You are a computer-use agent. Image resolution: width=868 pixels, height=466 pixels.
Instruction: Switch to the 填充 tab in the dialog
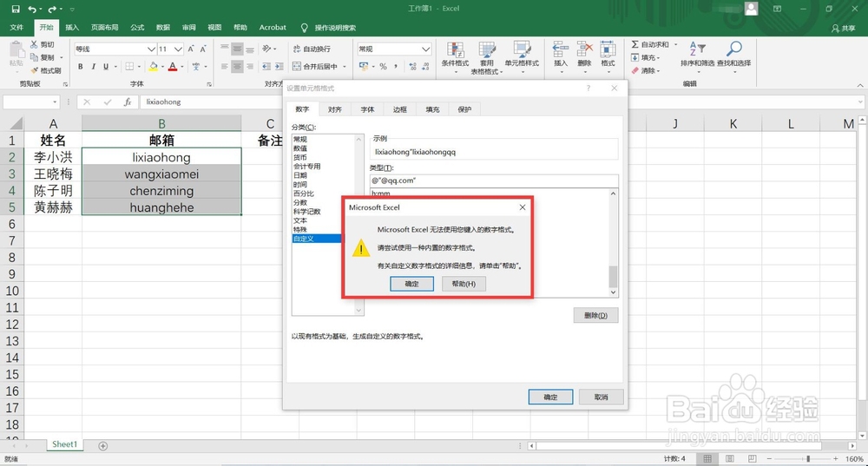click(432, 109)
